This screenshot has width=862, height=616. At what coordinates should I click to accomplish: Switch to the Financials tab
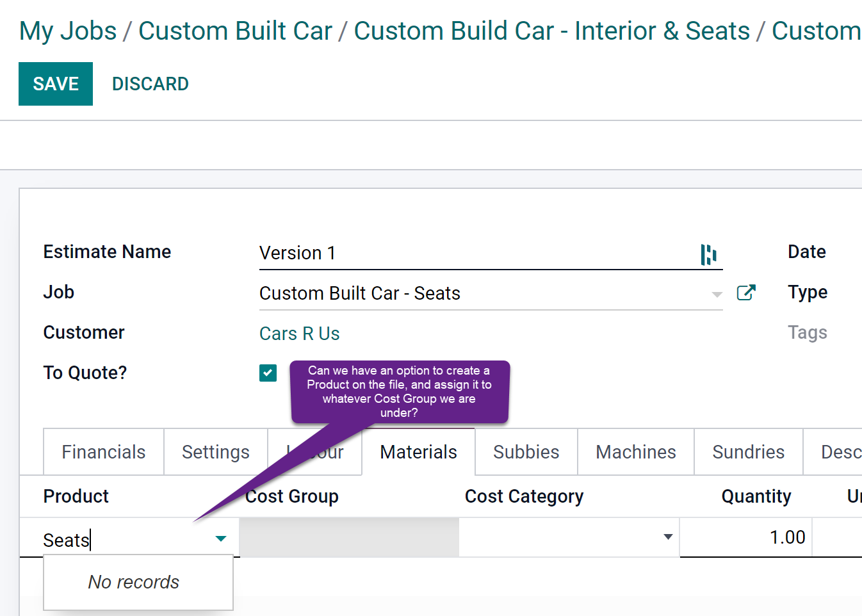[104, 452]
